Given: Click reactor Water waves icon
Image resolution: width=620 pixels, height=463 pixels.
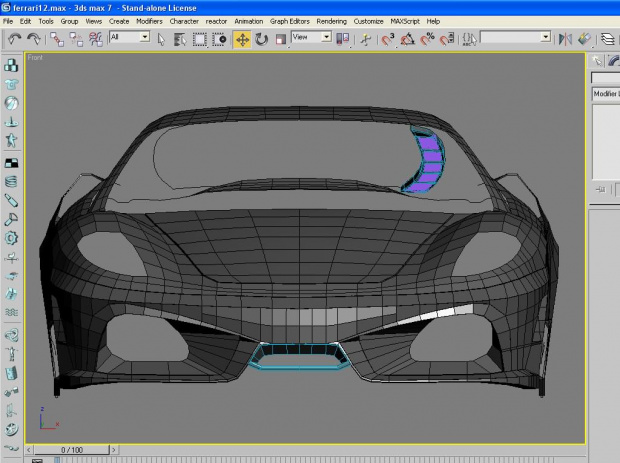Looking at the screenshot, I should 11,313.
